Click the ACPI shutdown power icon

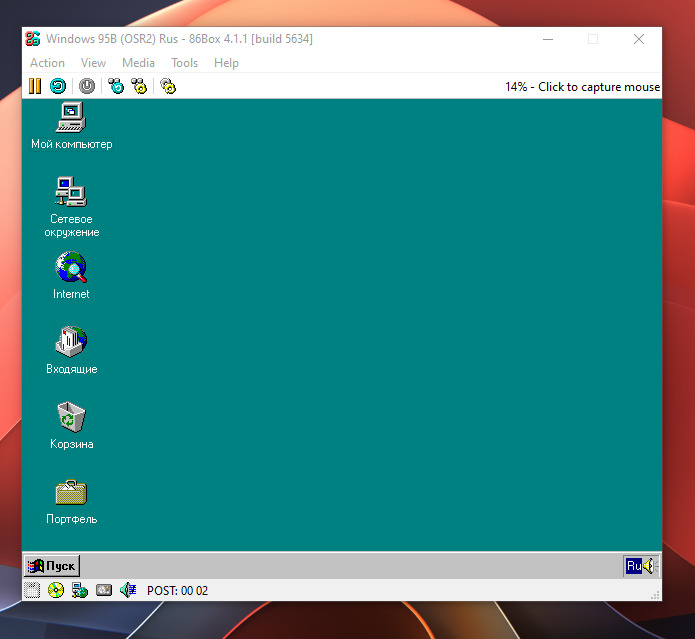[87, 87]
